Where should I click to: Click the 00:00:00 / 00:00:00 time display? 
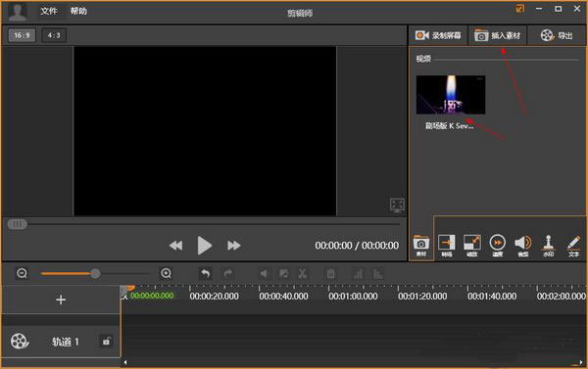pyautogui.click(x=357, y=246)
